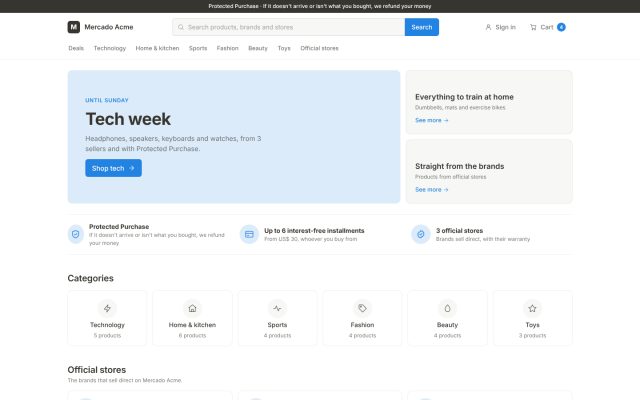Open the Cart link
Screen dimensions: 640x400
click(547, 27)
